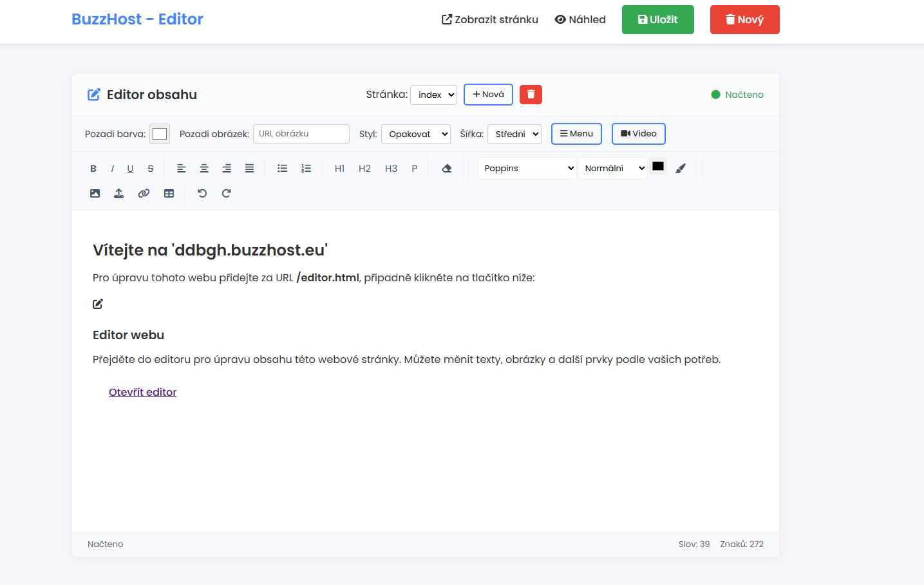Apply H2 heading style
This screenshot has width=924, height=585.
pyautogui.click(x=364, y=169)
